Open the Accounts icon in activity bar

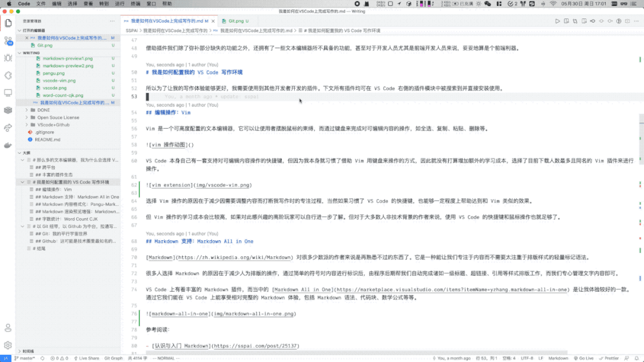coord(8,328)
